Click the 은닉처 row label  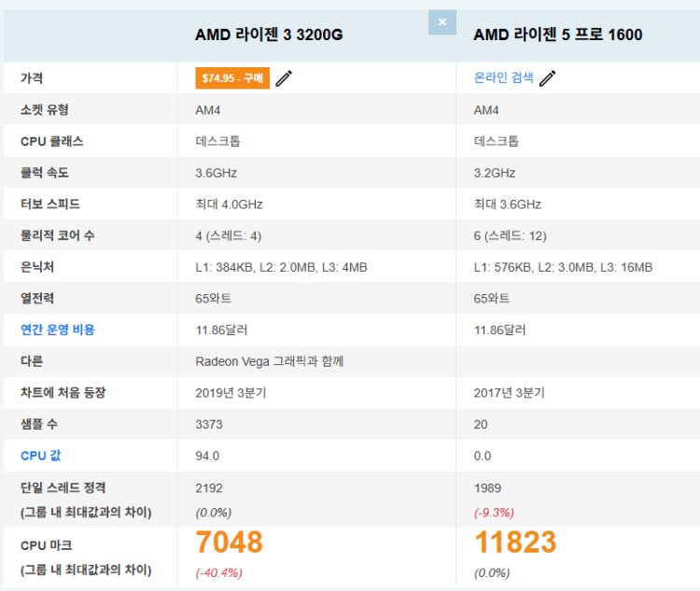tap(37, 267)
